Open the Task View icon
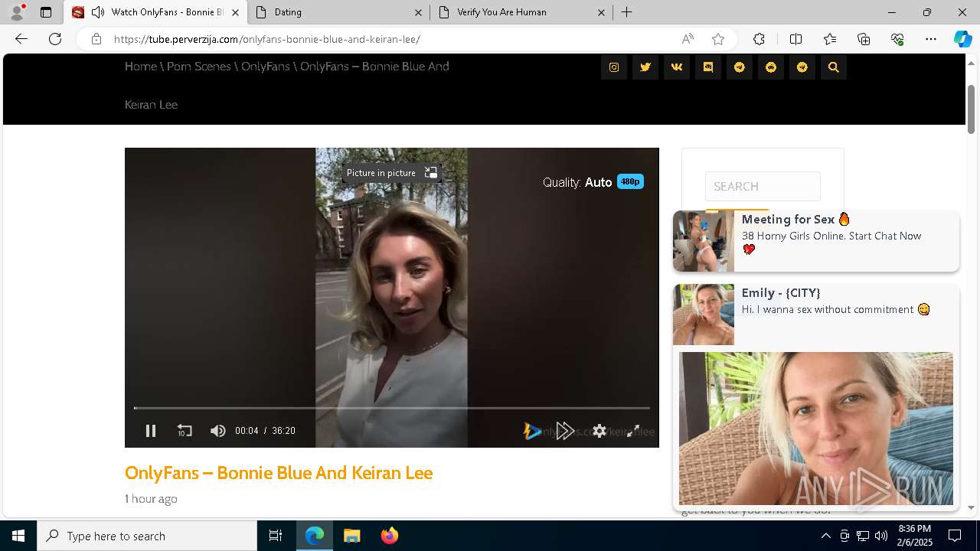This screenshot has height=551, width=980. point(276,536)
